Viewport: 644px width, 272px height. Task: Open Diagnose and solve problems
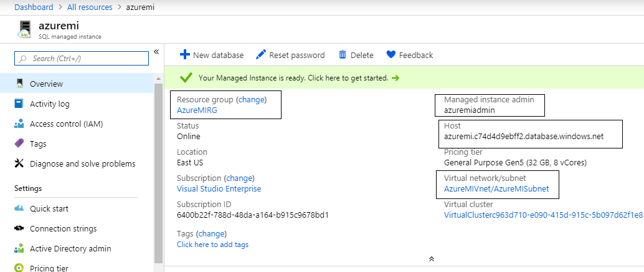point(83,164)
